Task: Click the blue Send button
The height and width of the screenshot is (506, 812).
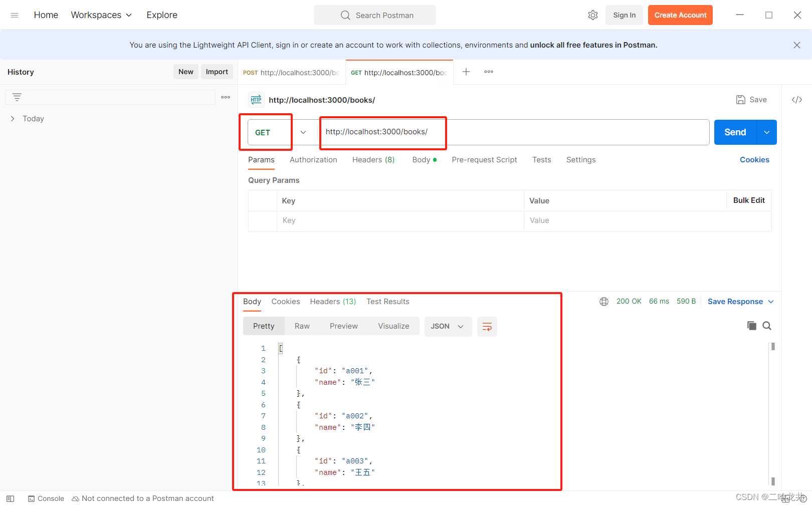Action: [x=735, y=132]
